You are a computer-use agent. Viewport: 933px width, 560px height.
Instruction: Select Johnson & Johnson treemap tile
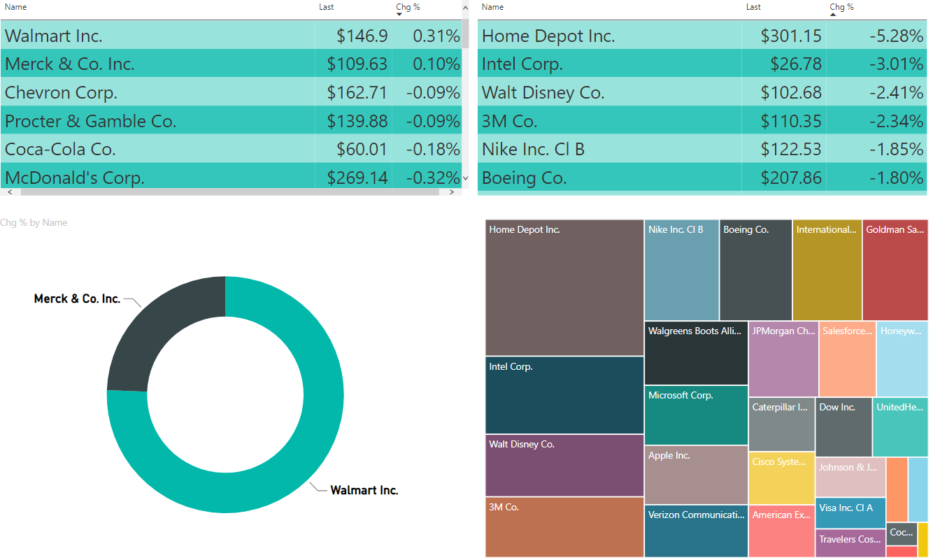coord(850,477)
